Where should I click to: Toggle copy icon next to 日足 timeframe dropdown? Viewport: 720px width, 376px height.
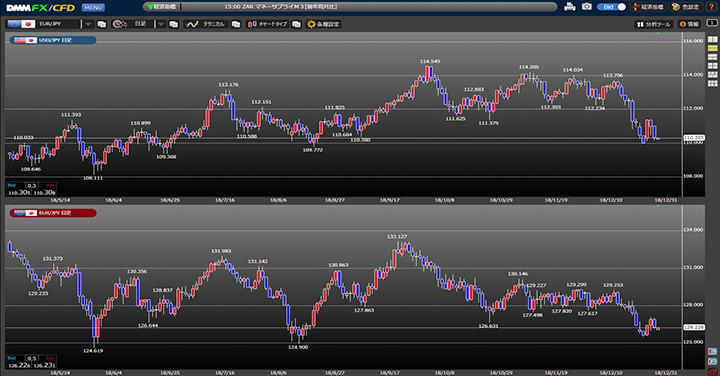[174, 24]
